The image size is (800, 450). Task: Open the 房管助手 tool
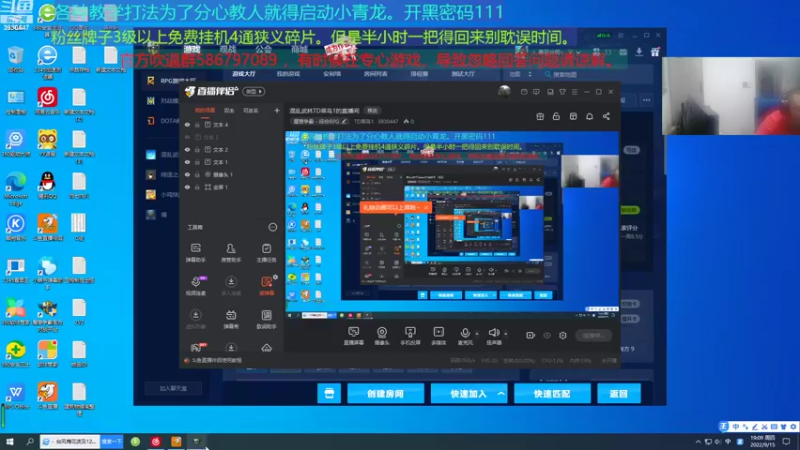click(231, 253)
